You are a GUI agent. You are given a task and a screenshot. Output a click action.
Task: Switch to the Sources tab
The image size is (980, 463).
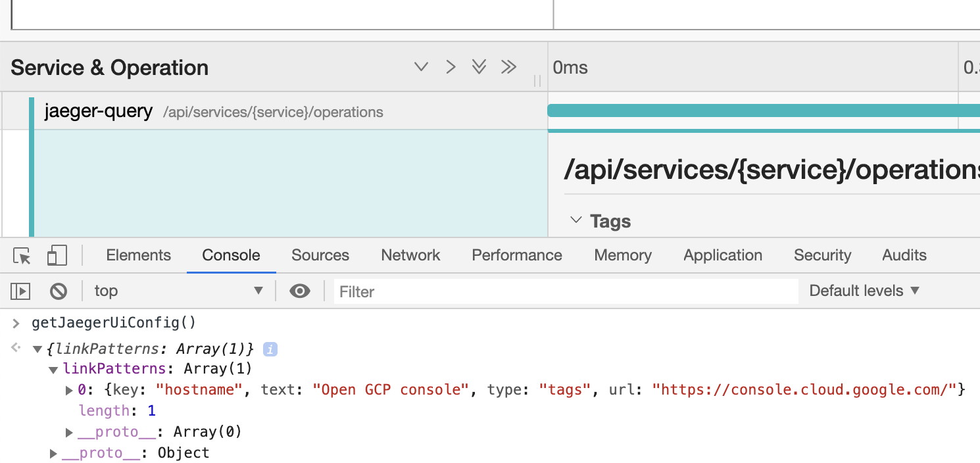pos(320,255)
